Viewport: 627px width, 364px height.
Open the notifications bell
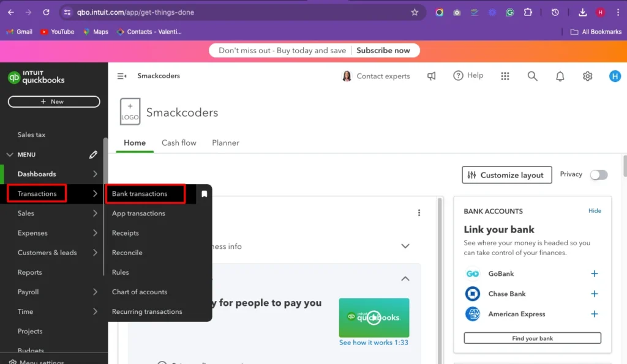pos(560,76)
